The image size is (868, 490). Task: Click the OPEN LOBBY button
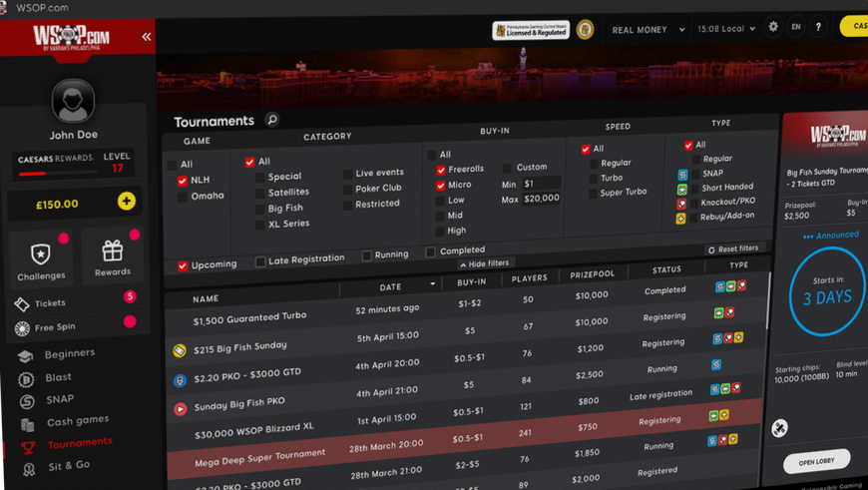(816, 461)
